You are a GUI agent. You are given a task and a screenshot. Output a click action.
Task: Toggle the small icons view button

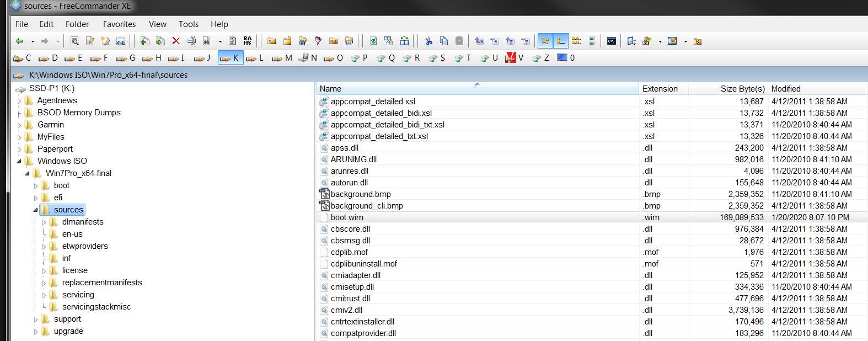(x=576, y=41)
